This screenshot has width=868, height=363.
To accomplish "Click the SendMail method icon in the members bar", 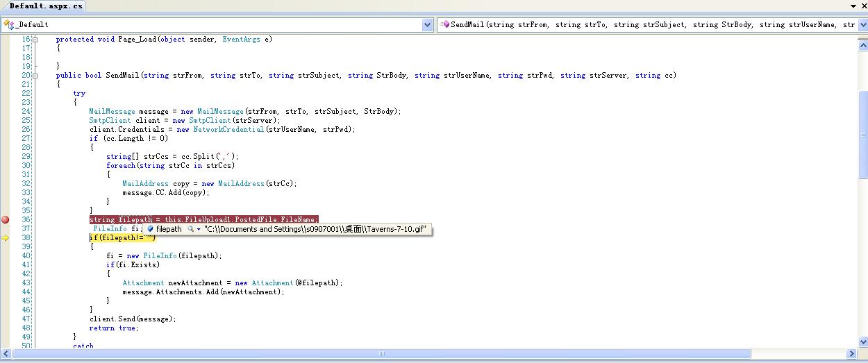I will coord(445,24).
